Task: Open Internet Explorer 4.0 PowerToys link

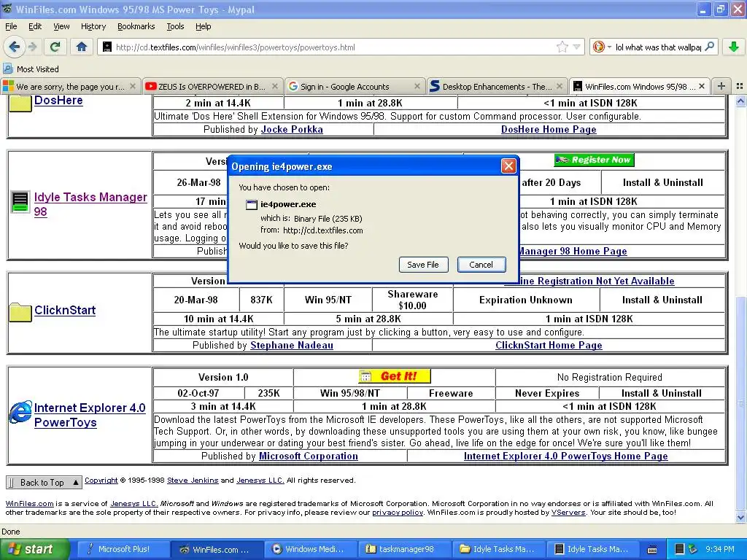Action: [90, 415]
